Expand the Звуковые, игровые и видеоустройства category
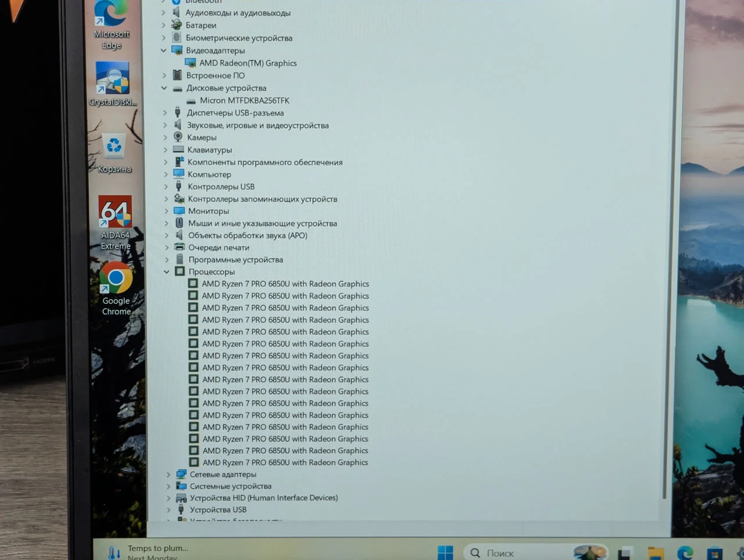Screen dimensions: 744x560 pos(165,125)
